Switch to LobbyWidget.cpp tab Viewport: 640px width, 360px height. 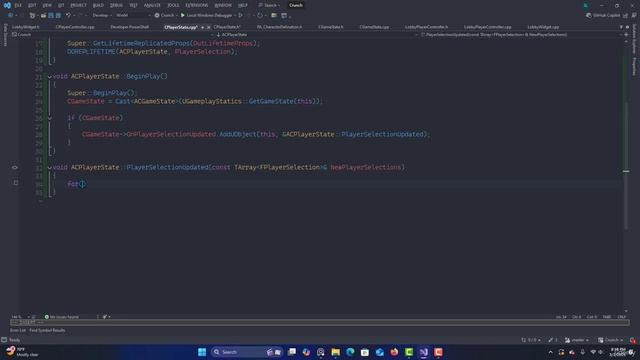543,27
